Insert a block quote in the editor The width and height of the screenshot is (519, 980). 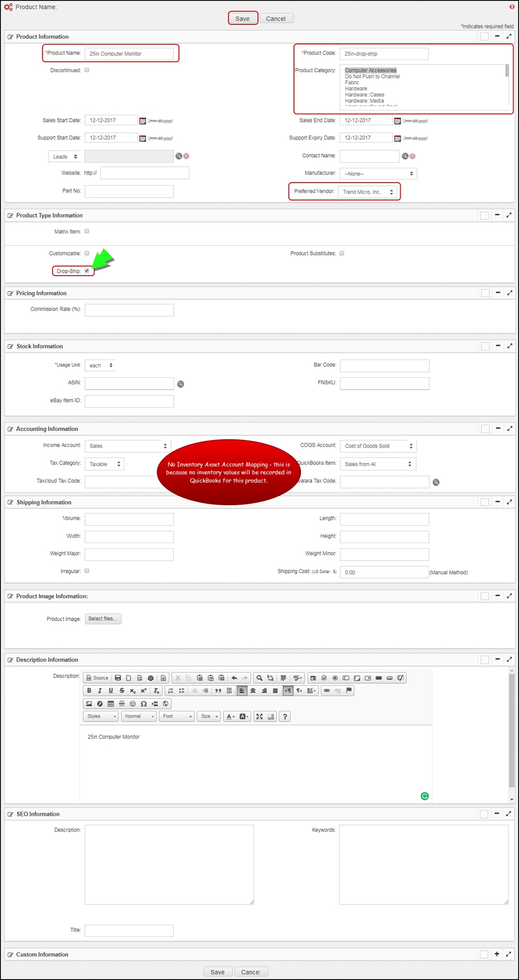[218, 691]
